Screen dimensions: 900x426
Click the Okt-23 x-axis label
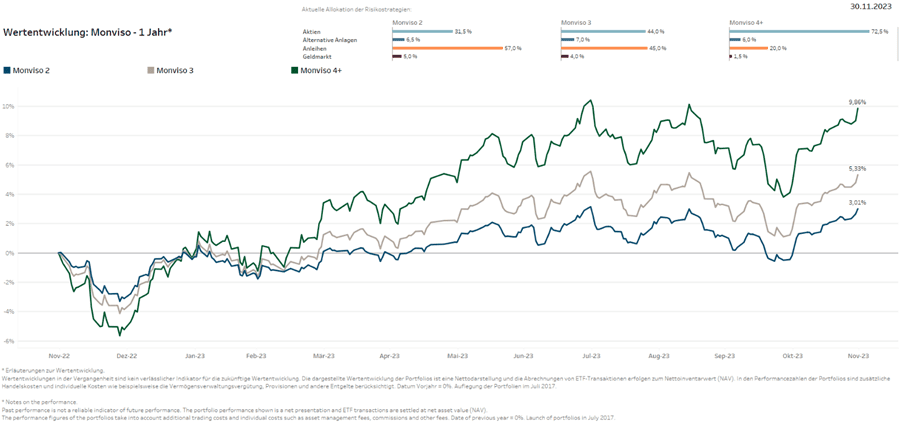[792, 356]
